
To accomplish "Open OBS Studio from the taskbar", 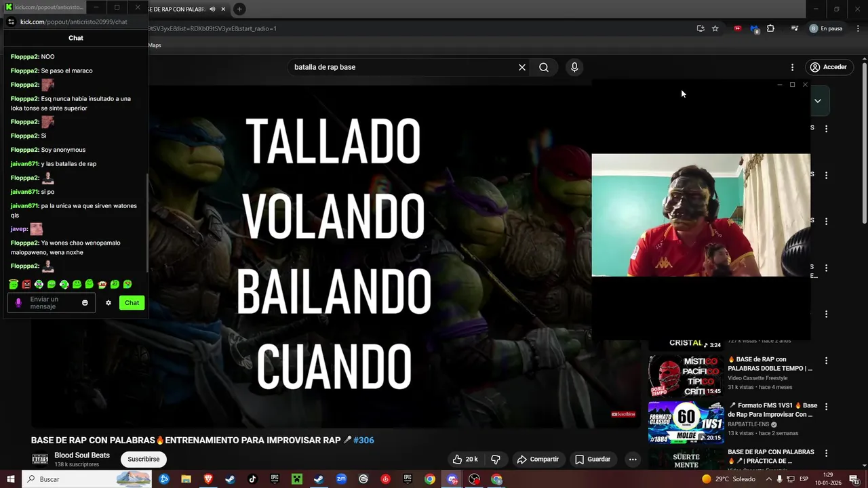I will click(x=474, y=479).
